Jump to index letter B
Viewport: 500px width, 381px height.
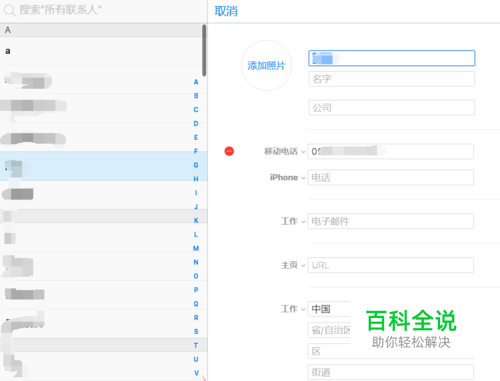coord(196,96)
